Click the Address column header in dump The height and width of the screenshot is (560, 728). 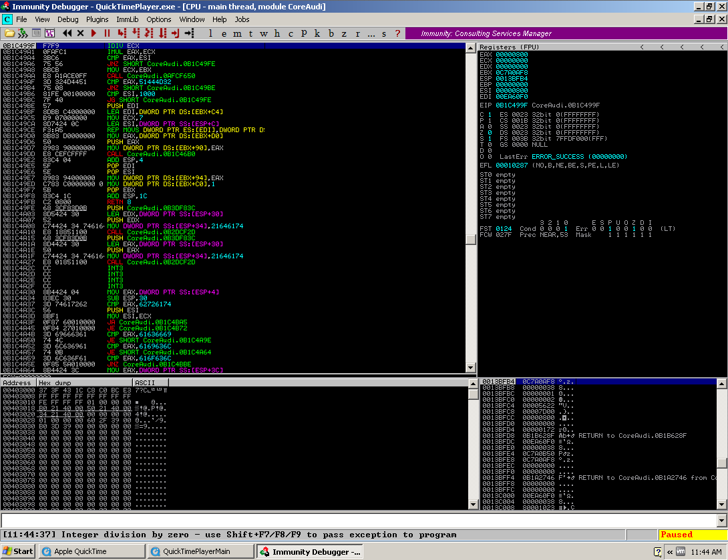pyautogui.click(x=19, y=382)
